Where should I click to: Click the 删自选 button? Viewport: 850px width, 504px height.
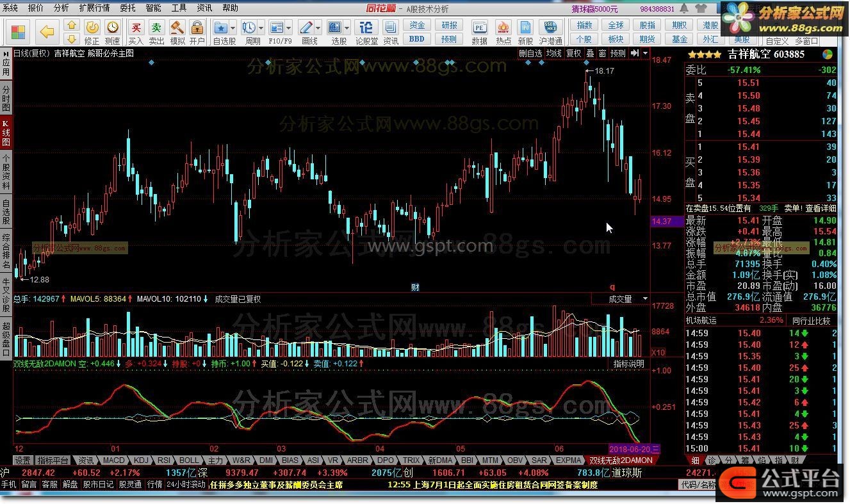(530, 54)
